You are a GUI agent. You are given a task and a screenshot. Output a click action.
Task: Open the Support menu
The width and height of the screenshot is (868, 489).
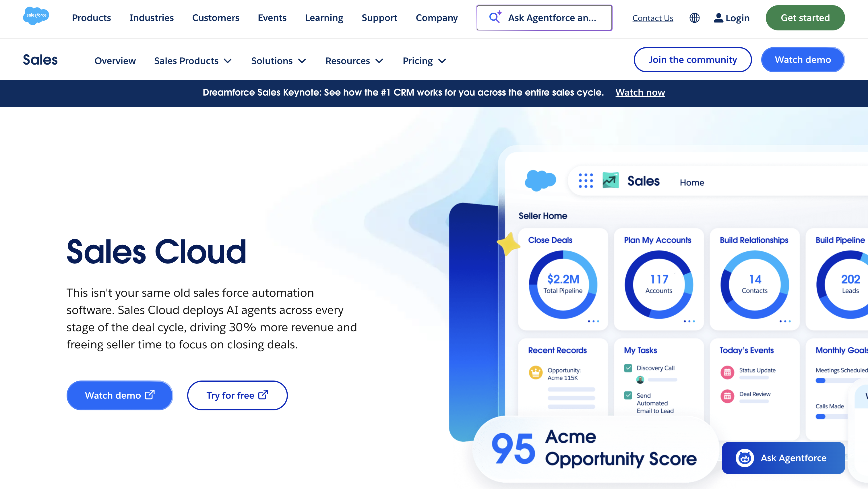(x=379, y=18)
